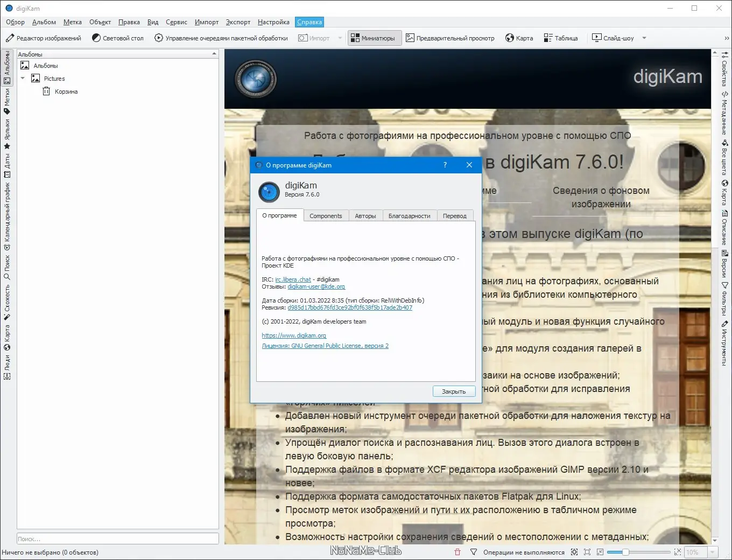Switch to Перевод tab in About dialog
Viewport: 732px width, 560px height.
click(x=455, y=216)
